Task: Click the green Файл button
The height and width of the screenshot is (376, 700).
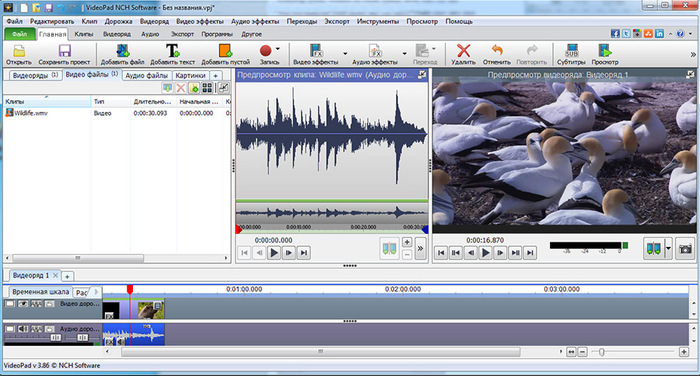Action: coord(19,34)
